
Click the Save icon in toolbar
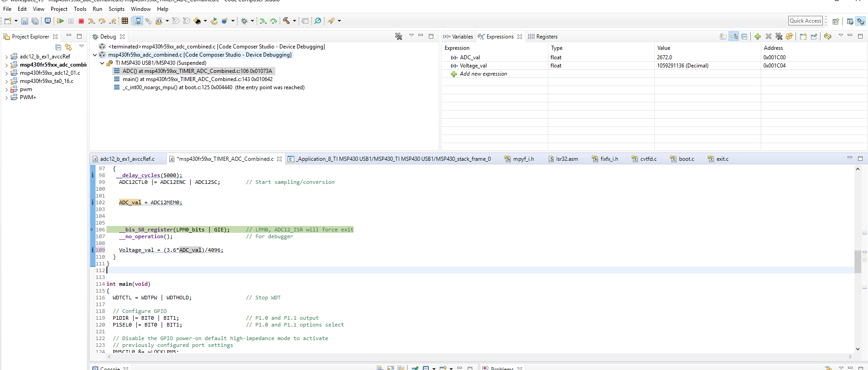coord(24,21)
